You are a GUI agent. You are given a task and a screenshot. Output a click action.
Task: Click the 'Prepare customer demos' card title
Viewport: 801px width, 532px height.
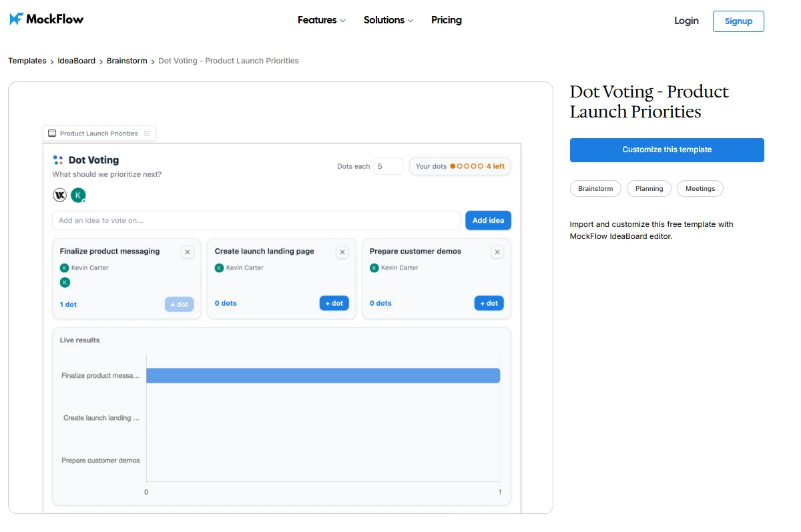(415, 252)
